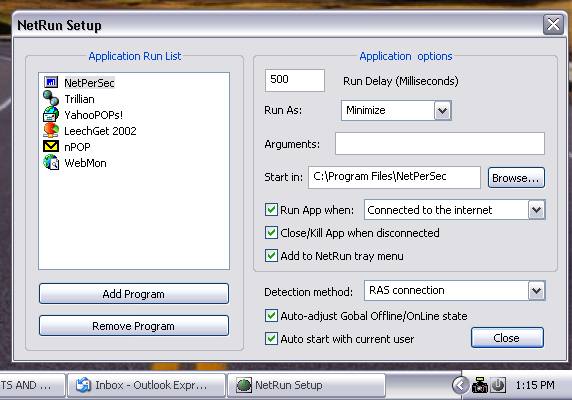572x400 pixels.
Task: Select the YahooPOPs! icon entry
Action: 51,114
